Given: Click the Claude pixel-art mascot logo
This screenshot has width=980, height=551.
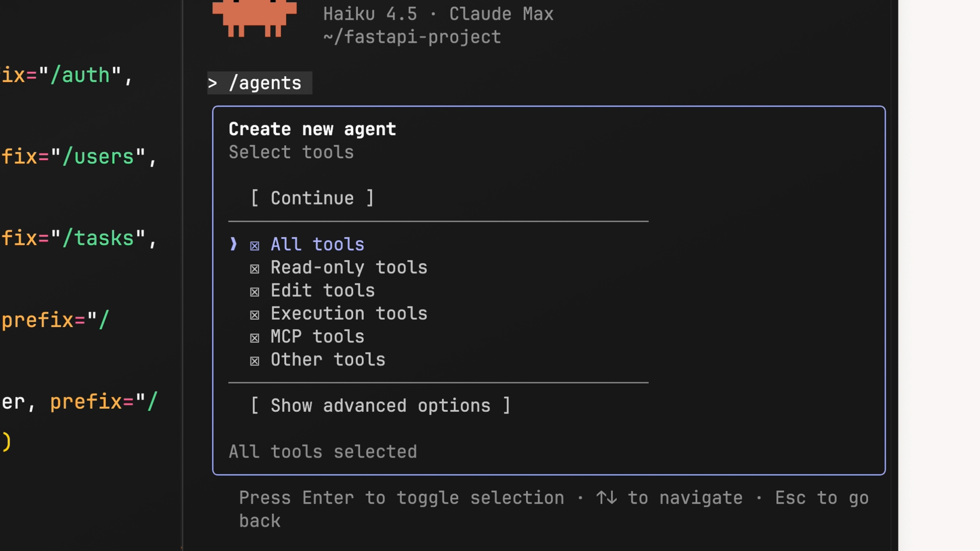Looking at the screenshot, I should (254, 18).
